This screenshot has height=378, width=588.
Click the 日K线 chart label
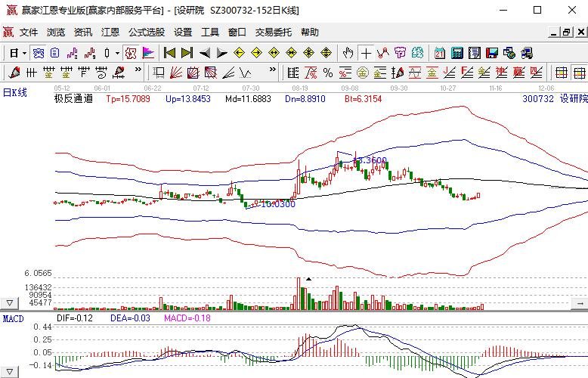coord(14,92)
